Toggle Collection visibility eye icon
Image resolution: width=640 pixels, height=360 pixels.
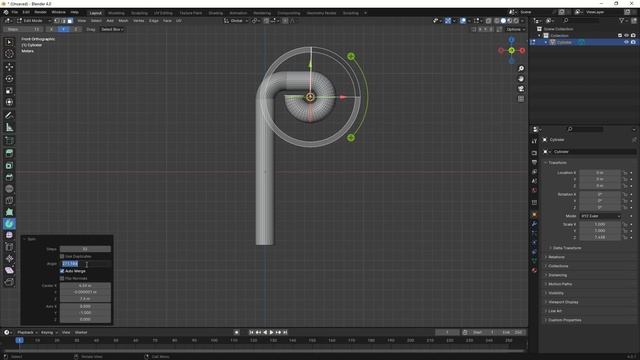coord(626,36)
